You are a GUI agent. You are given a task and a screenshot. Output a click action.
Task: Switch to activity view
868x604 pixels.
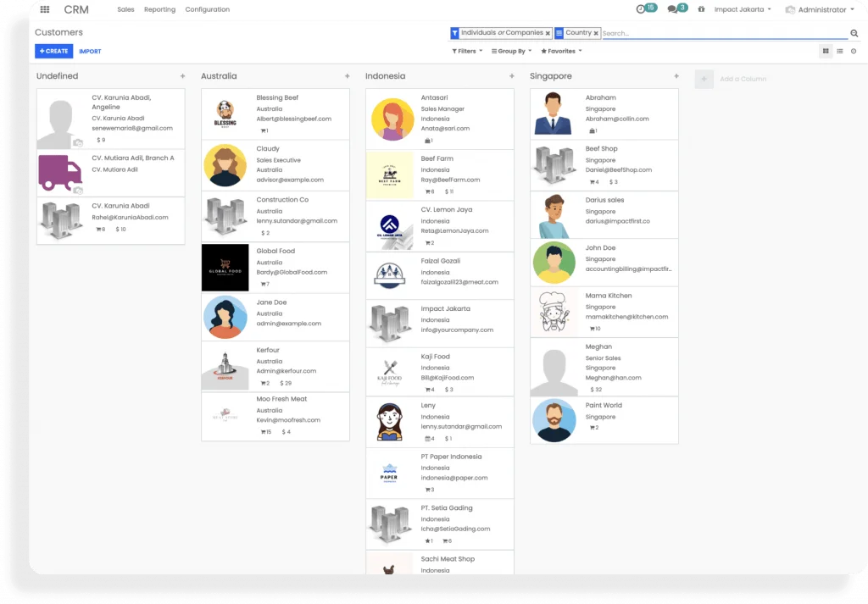tap(854, 51)
